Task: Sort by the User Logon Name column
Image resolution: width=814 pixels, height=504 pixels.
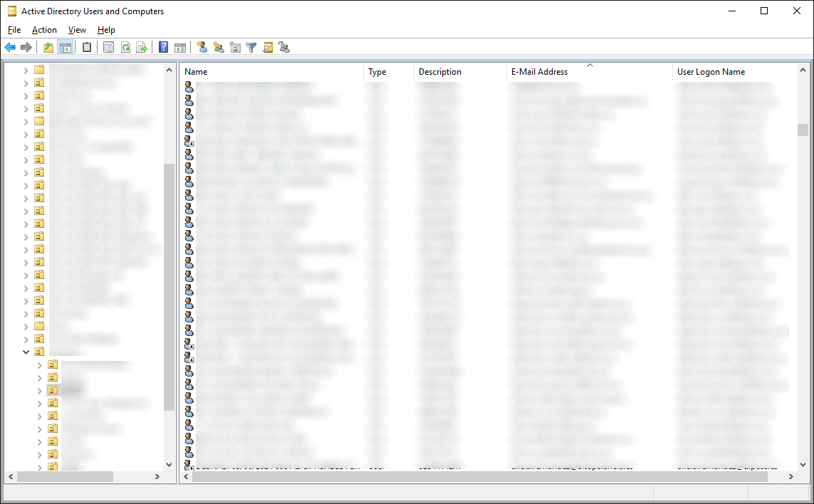Action: tap(734, 72)
